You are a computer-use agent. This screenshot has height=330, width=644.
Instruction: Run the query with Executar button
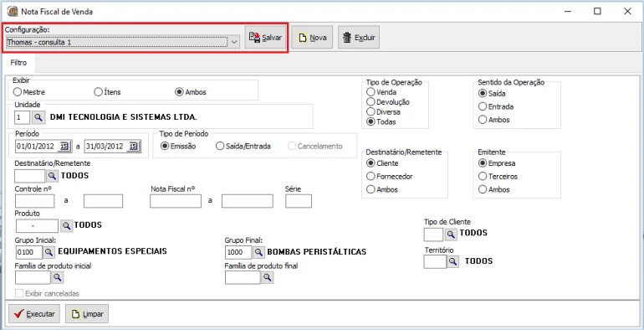[34, 314]
